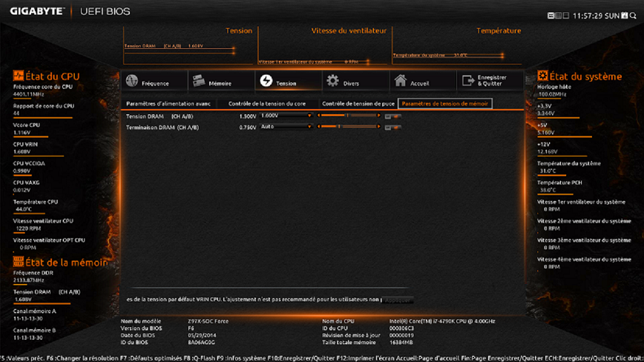Click the Terminaison DRAM slider track
Screen dimensions: 644x362
point(349,126)
